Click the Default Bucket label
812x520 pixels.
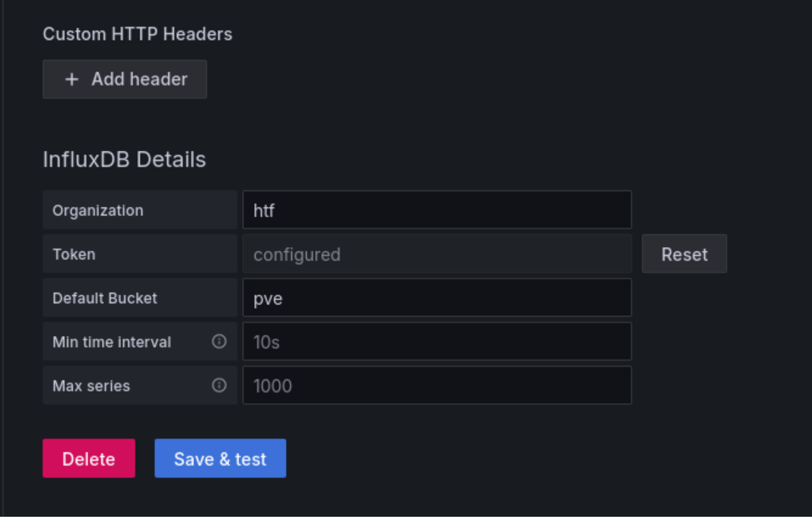[105, 298]
